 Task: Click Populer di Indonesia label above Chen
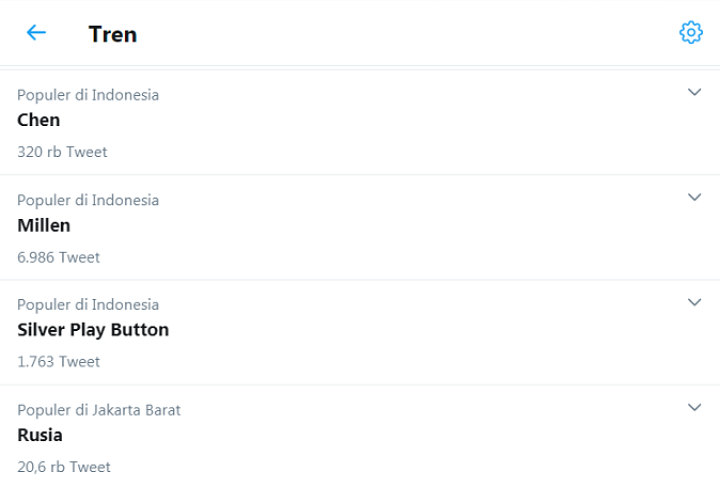88,95
